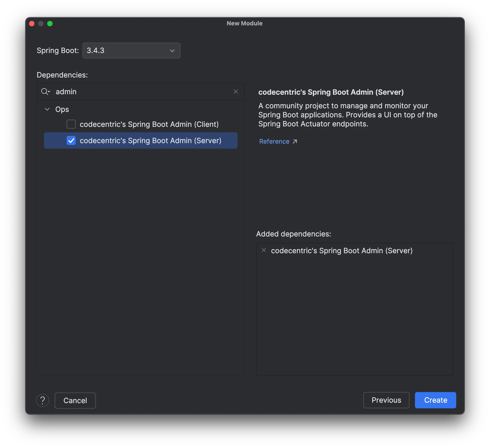Select the Spring Boot Admin (Server) row

(x=150, y=141)
